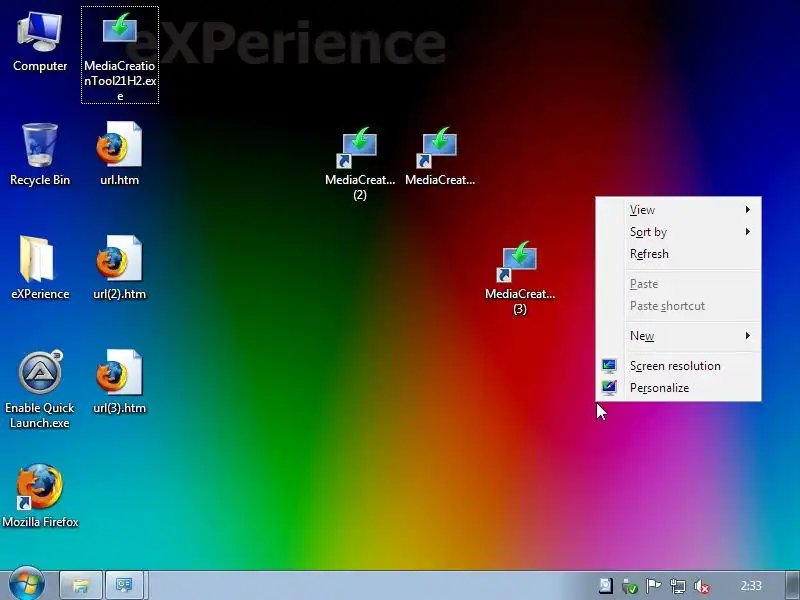The image size is (800, 600).
Task: Click the Recycle Bin label text
Action: click(40, 180)
